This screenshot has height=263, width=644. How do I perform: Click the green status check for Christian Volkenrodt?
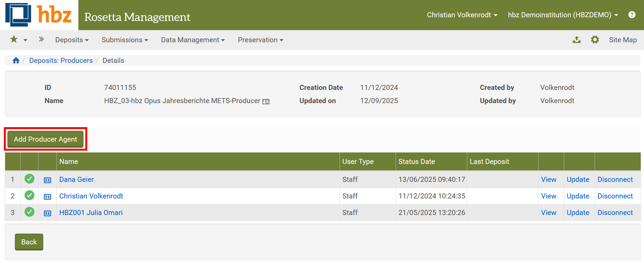point(30,195)
